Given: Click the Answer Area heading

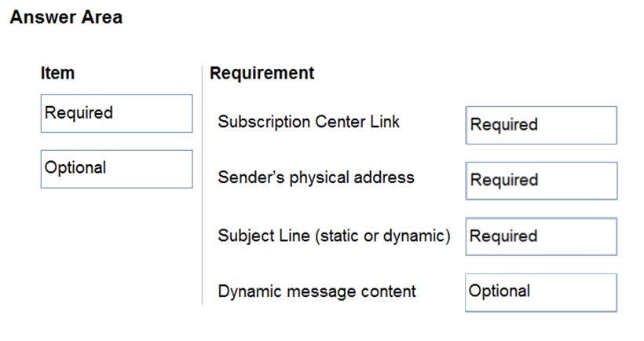Looking at the screenshot, I should (66, 17).
